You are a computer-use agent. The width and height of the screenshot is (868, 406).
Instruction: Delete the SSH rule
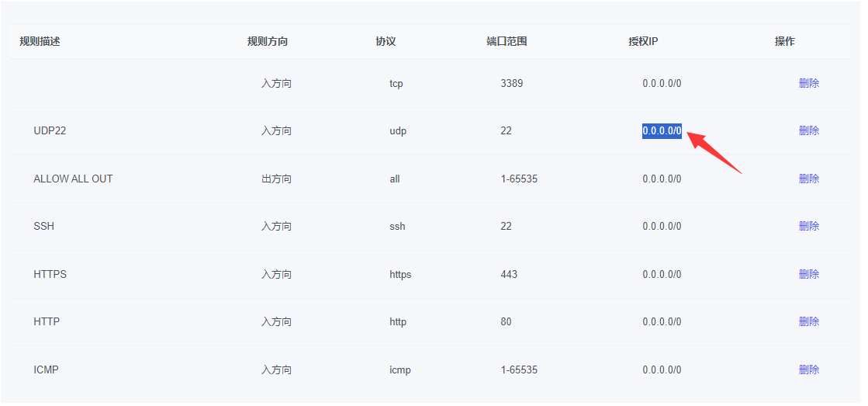[808, 226]
